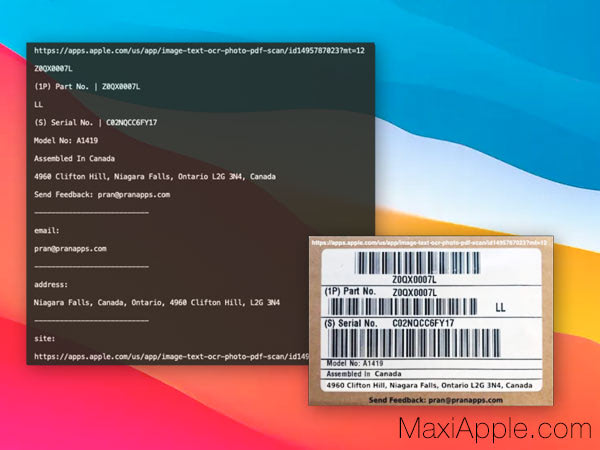
Task: Select the '(S) Serial No. | C02NQCC6FY17' line
Action: pyautogui.click(x=95, y=122)
